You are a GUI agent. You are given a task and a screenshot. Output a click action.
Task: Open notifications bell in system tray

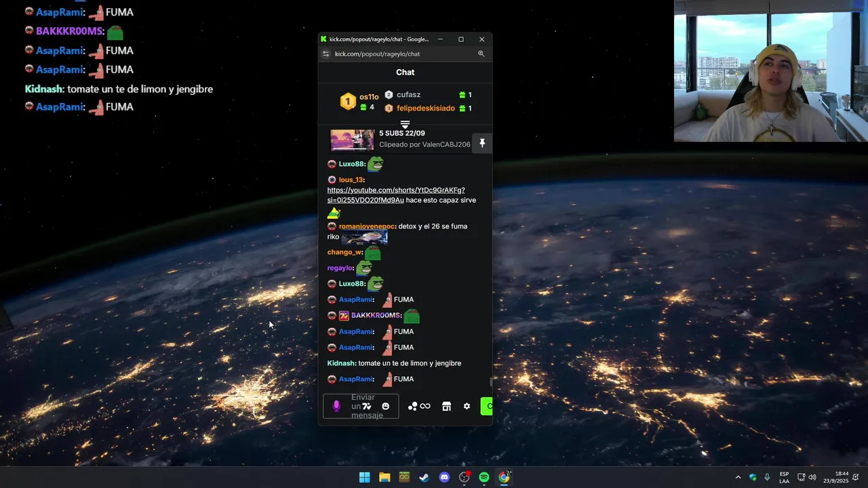(x=856, y=477)
